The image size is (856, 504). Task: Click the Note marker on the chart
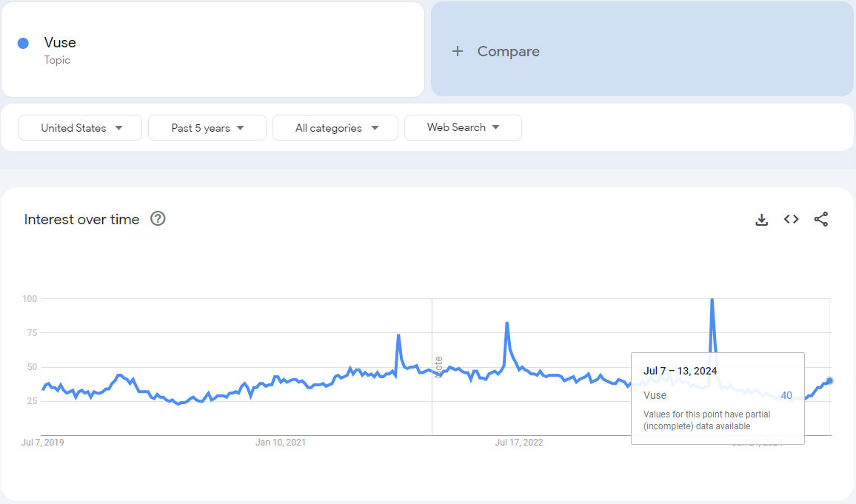438,367
